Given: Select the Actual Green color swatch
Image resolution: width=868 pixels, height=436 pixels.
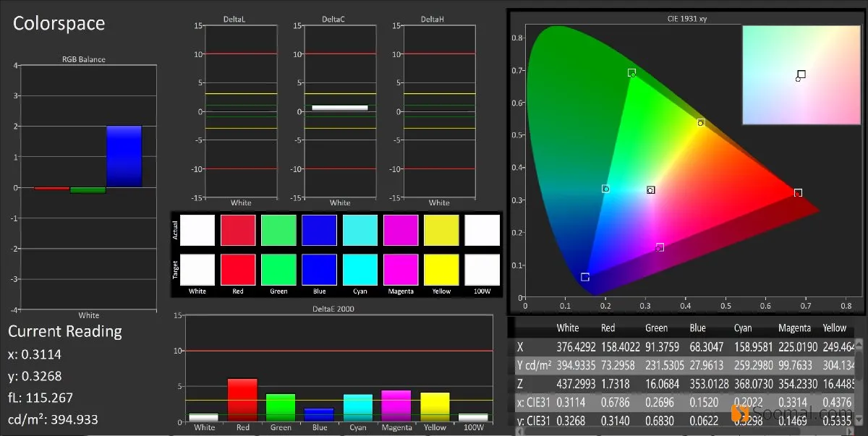Looking at the screenshot, I should pyautogui.click(x=278, y=231).
